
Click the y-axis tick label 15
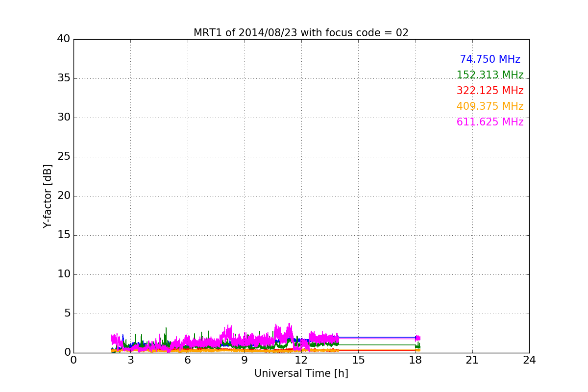(x=64, y=235)
